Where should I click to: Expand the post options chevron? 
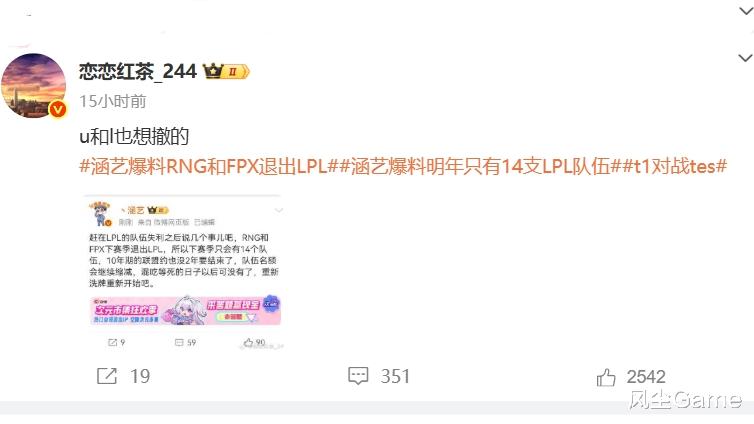click(745, 58)
